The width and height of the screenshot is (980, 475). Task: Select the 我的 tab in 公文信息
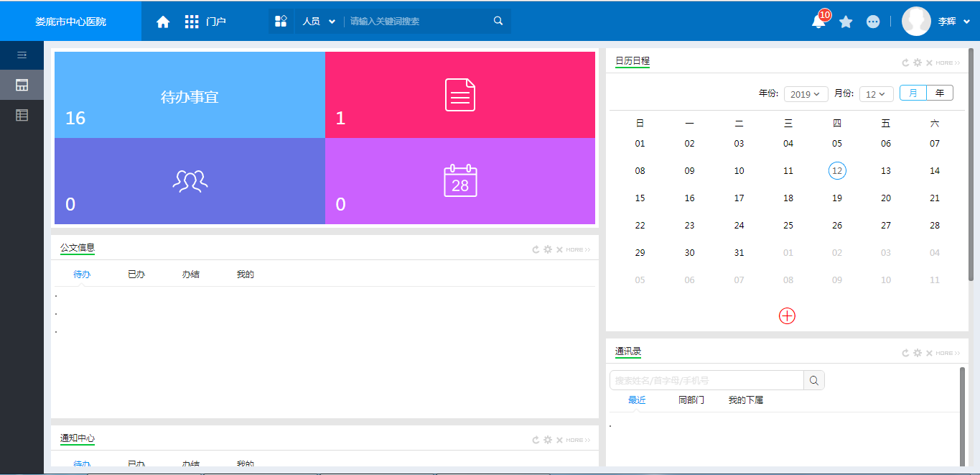[x=246, y=275]
